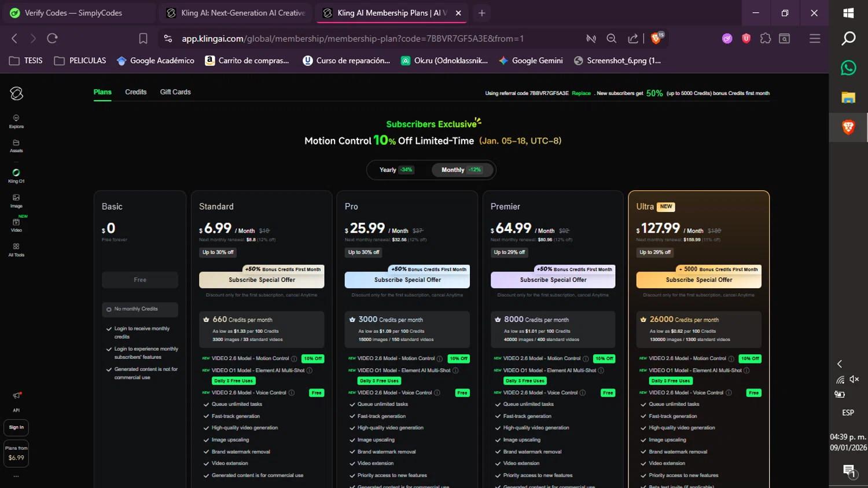Click Windows Start button
This screenshot has width=868, height=488.
pos(848,13)
